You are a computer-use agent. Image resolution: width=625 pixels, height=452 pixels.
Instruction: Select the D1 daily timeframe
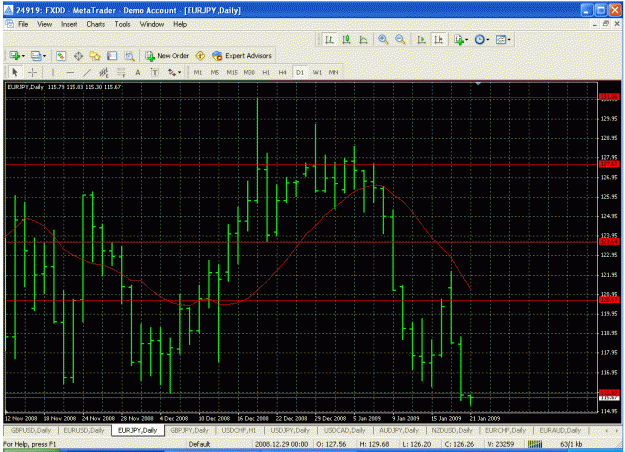(x=300, y=72)
